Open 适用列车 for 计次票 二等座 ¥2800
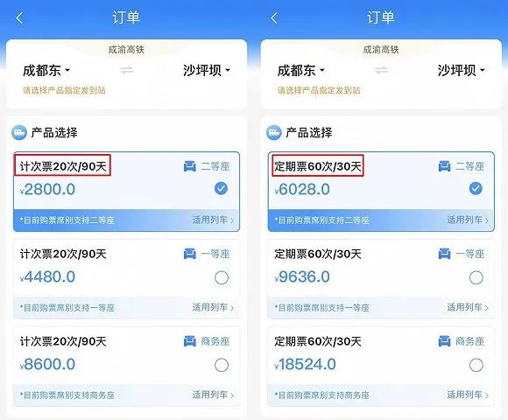 click(213, 220)
